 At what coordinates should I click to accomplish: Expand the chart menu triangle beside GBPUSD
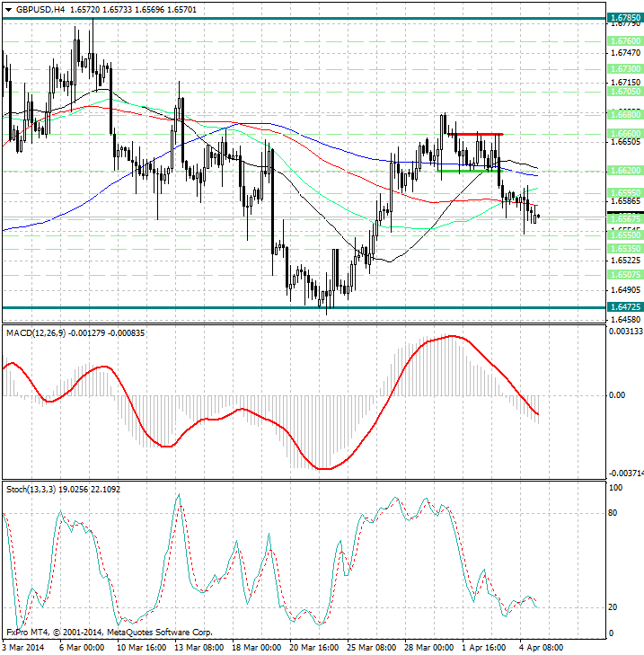(x=8, y=8)
